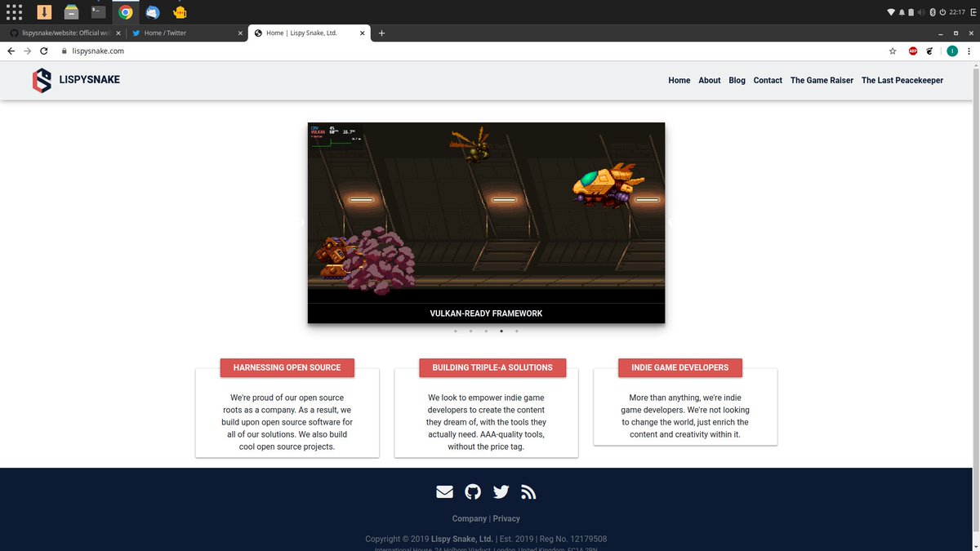The height and width of the screenshot is (551, 980).
Task: Click the Lispy Snake logo
Action: (42, 80)
